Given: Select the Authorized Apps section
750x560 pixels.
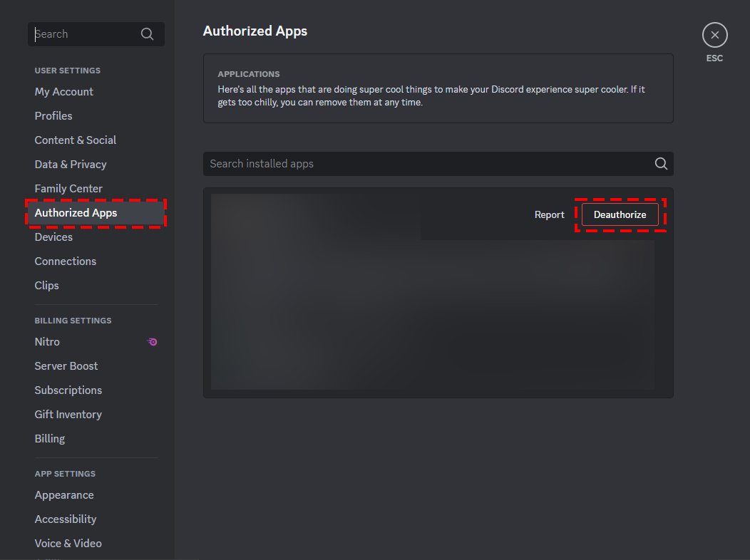Looking at the screenshot, I should (76, 212).
